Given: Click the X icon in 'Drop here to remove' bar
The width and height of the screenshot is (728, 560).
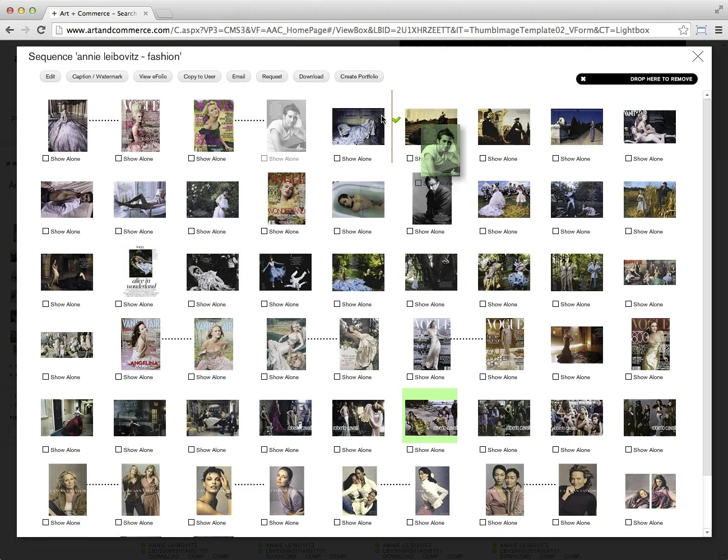Looking at the screenshot, I should pos(583,79).
